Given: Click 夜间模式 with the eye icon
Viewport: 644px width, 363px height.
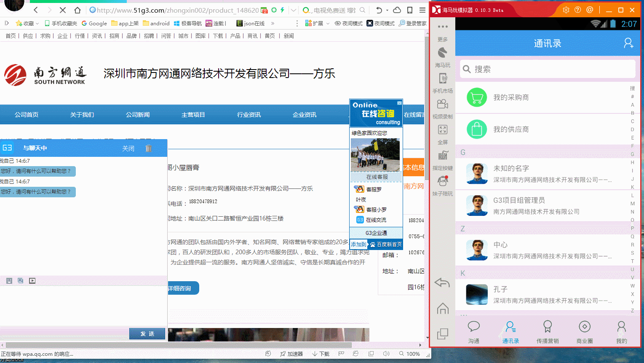Looking at the screenshot, I should click(349, 24).
